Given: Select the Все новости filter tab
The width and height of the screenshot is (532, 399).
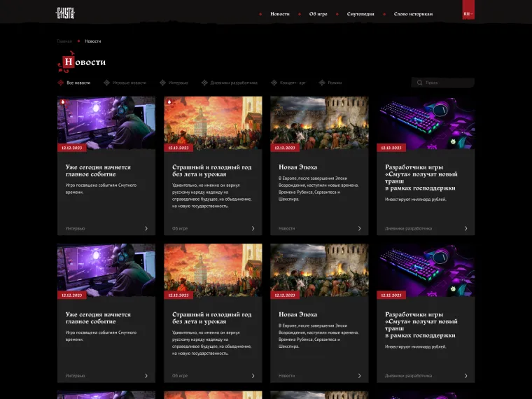Looking at the screenshot, I should 74,83.
